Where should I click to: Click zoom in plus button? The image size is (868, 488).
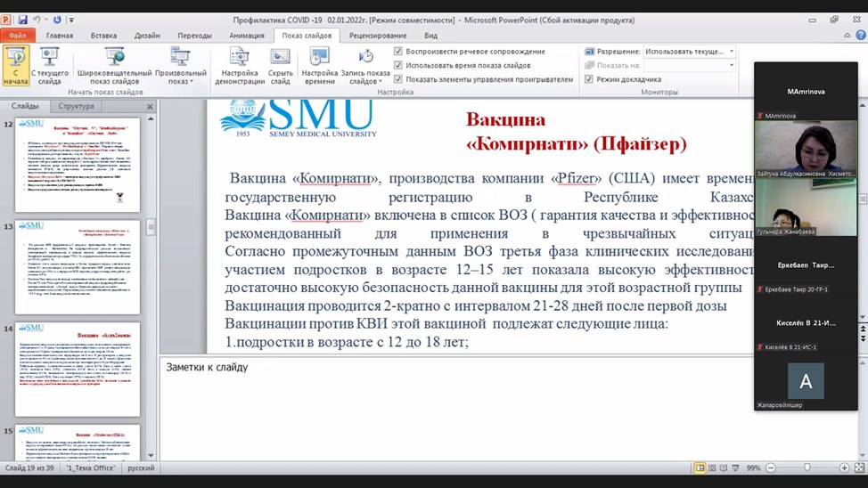pyautogui.click(x=844, y=468)
